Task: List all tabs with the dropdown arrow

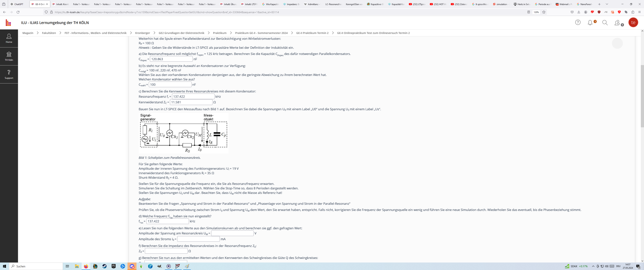Action: 607,4
